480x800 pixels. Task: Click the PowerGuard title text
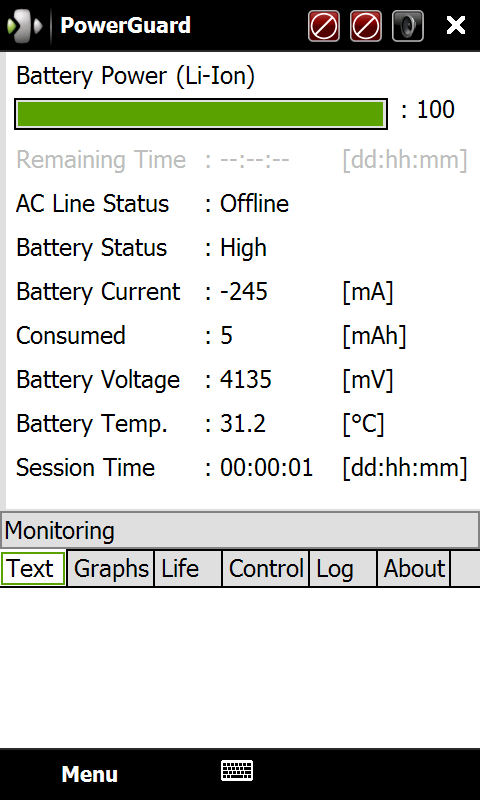point(125,25)
